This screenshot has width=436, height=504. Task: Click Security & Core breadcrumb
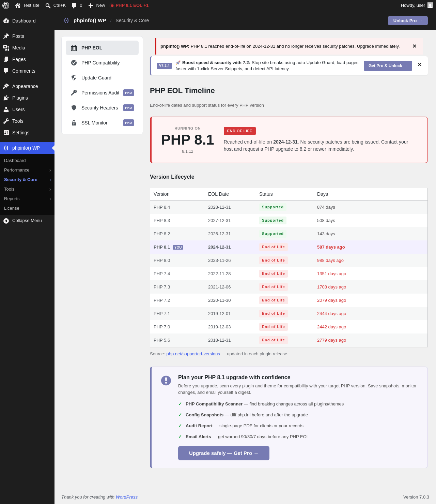click(132, 20)
